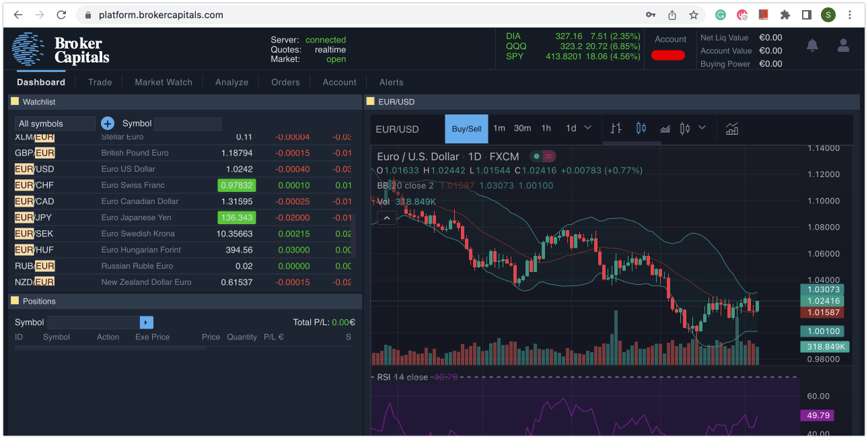
Task: Collapse the chart legend with the arrow
Action: (x=386, y=217)
